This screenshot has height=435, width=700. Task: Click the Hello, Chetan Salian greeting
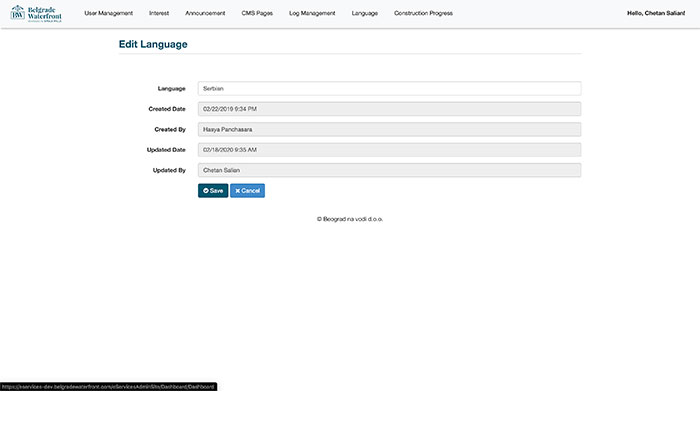point(656,13)
